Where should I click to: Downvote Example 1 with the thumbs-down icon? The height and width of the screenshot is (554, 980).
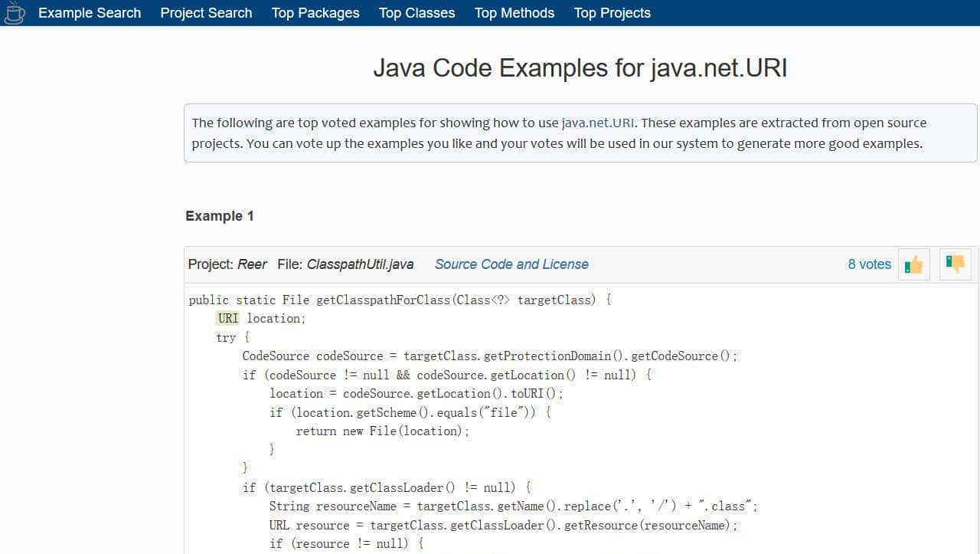coord(955,264)
